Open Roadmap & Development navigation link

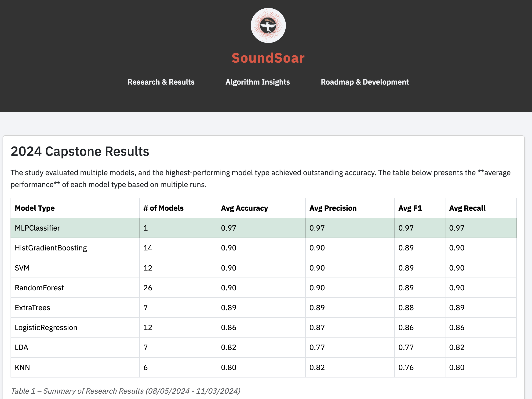pos(364,82)
